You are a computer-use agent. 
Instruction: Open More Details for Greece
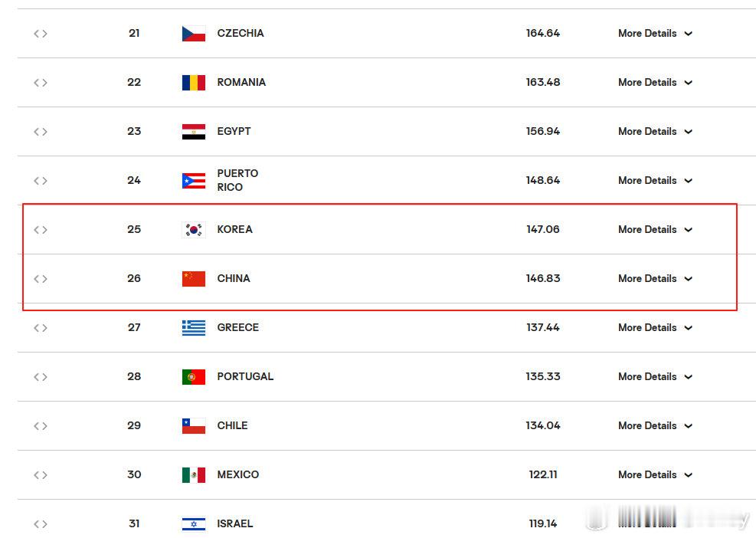[x=655, y=327]
